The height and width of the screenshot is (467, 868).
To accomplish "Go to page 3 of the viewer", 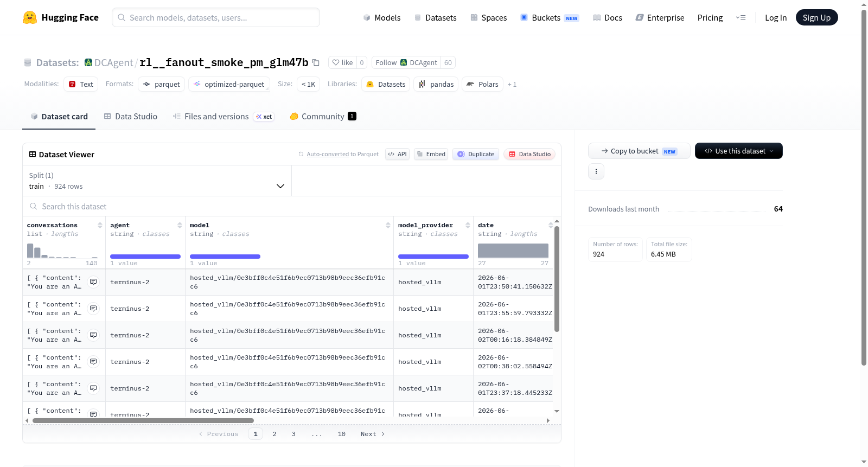I will click(293, 434).
